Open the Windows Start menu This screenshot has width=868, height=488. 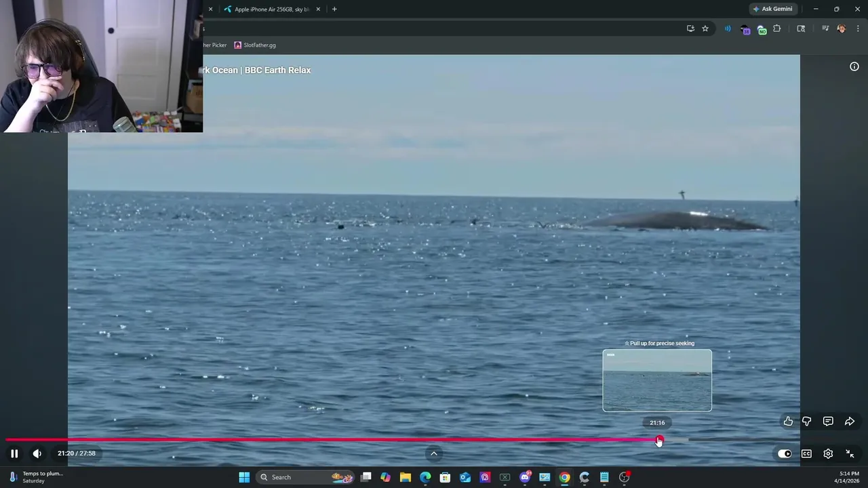[x=244, y=477]
